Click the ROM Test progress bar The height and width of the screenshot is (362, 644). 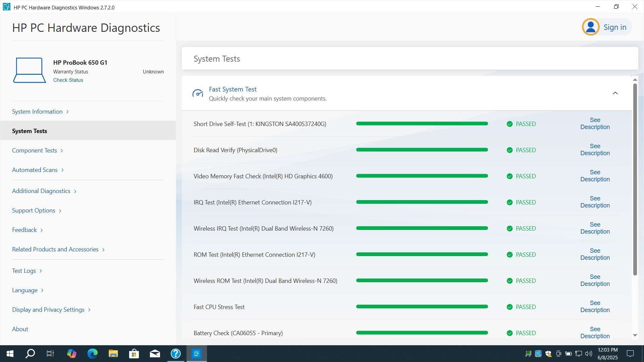[x=422, y=254]
